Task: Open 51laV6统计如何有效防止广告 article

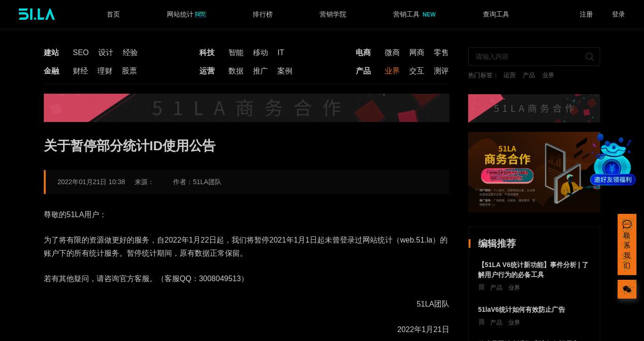Action: pyautogui.click(x=521, y=309)
